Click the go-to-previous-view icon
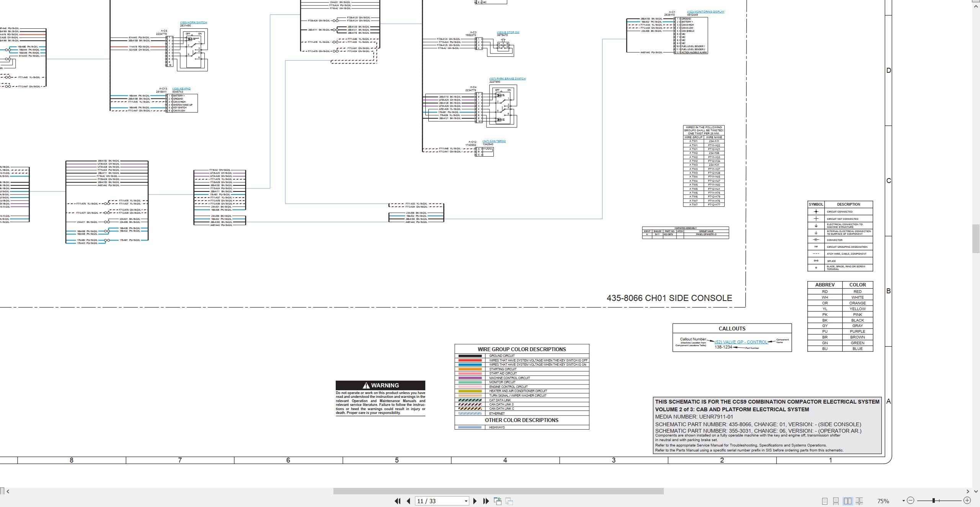The height and width of the screenshot is (507, 980). [x=498, y=501]
